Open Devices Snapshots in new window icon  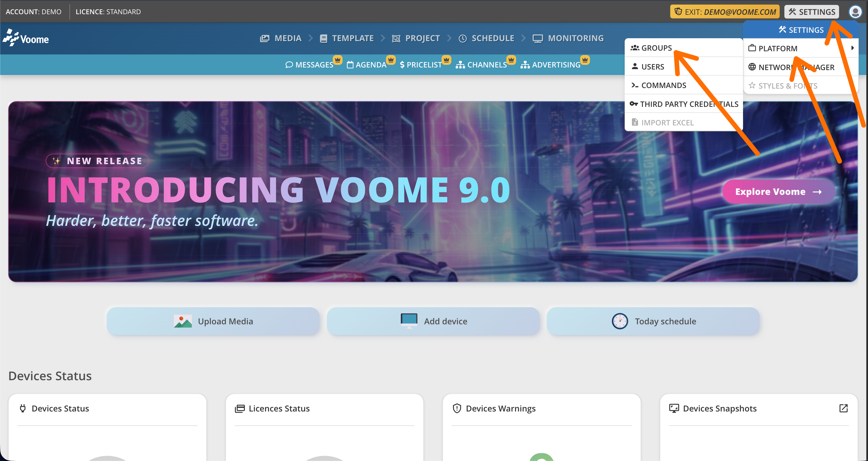click(843, 408)
